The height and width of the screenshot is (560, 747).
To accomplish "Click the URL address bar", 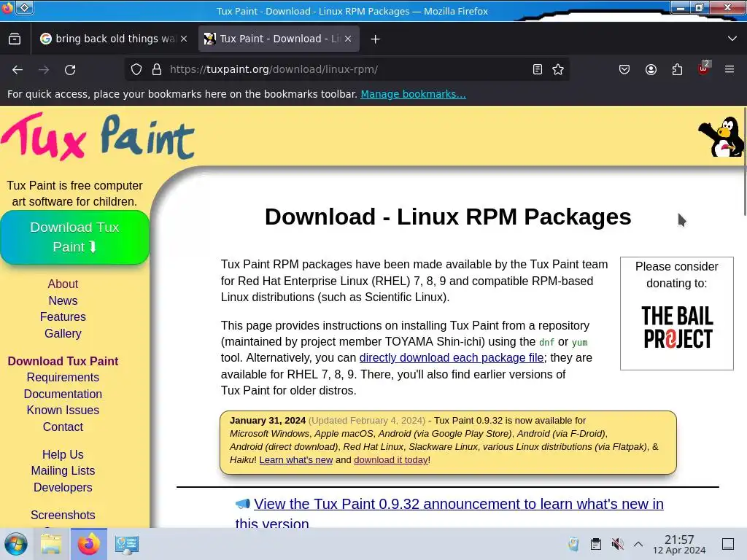I will pyautogui.click(x=348, y=69).
